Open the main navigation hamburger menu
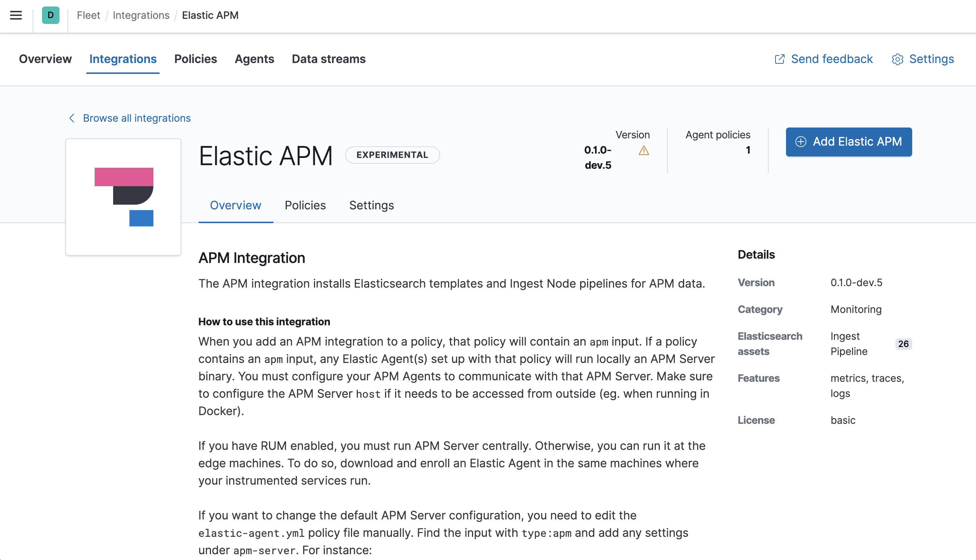This screenshot has width=976, height=560. 15,15
